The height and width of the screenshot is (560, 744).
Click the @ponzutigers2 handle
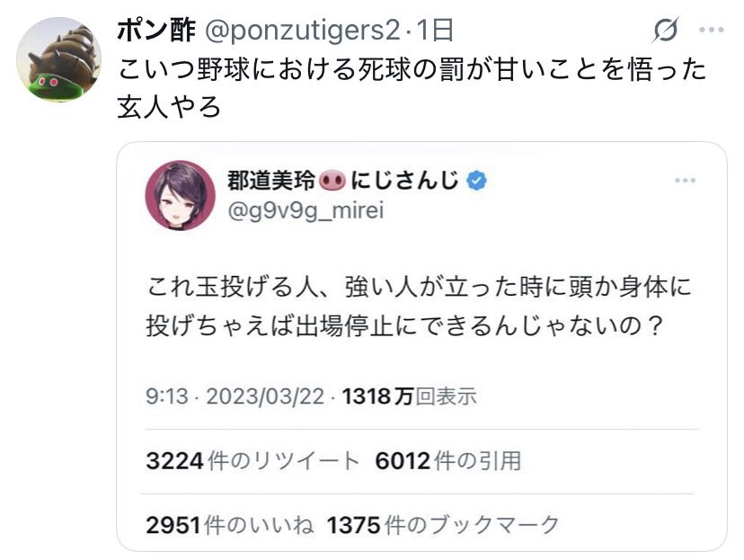point(302,31)
